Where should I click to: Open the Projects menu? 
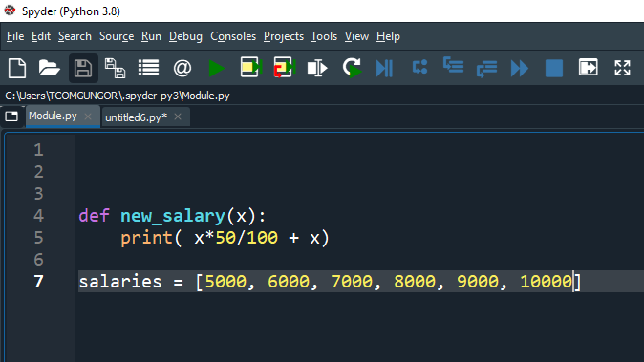284,36
